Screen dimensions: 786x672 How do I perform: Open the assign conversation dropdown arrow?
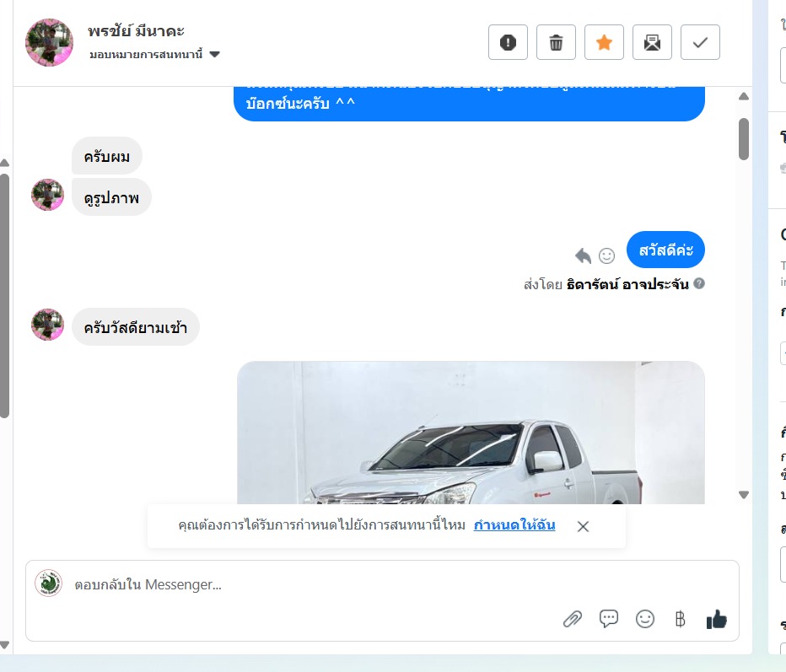coord(214,54)
